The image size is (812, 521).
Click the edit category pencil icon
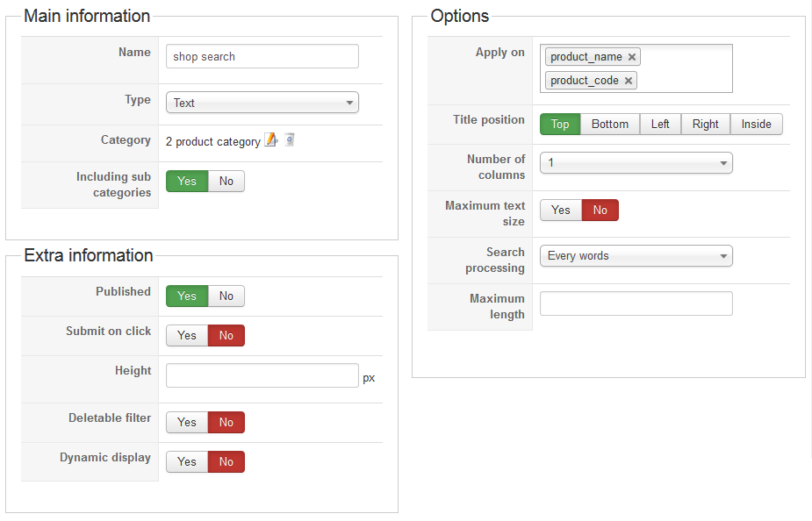[271, 139]
